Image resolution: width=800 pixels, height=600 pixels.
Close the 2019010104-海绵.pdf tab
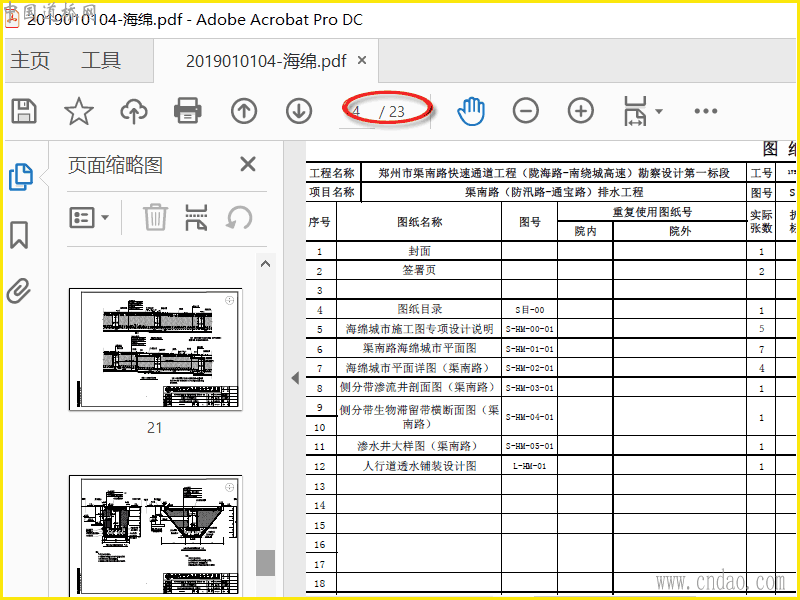coord(362,60)
